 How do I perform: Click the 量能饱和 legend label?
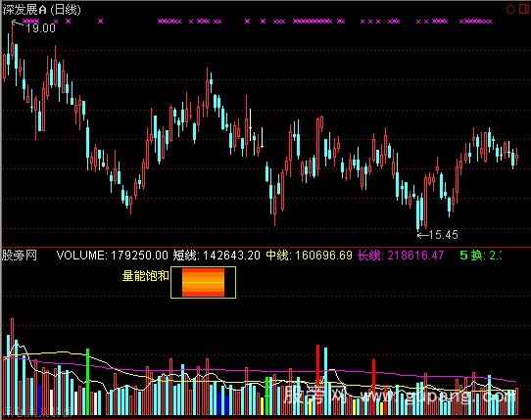(x=146, y=276)
